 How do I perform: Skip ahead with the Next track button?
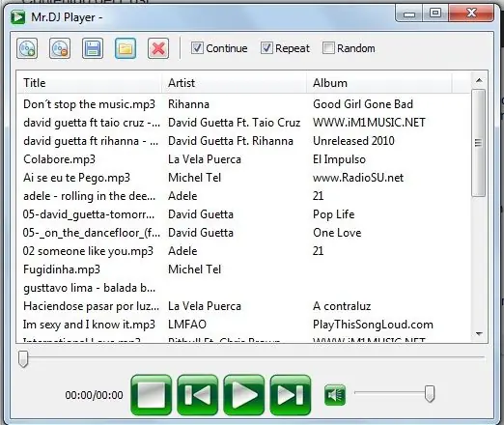[291, 395]
